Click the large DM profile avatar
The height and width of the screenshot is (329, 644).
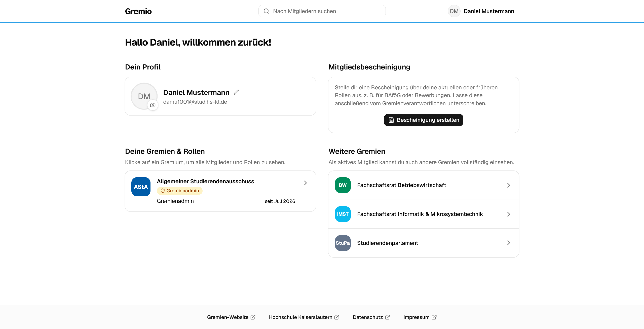tap(144, 96)
